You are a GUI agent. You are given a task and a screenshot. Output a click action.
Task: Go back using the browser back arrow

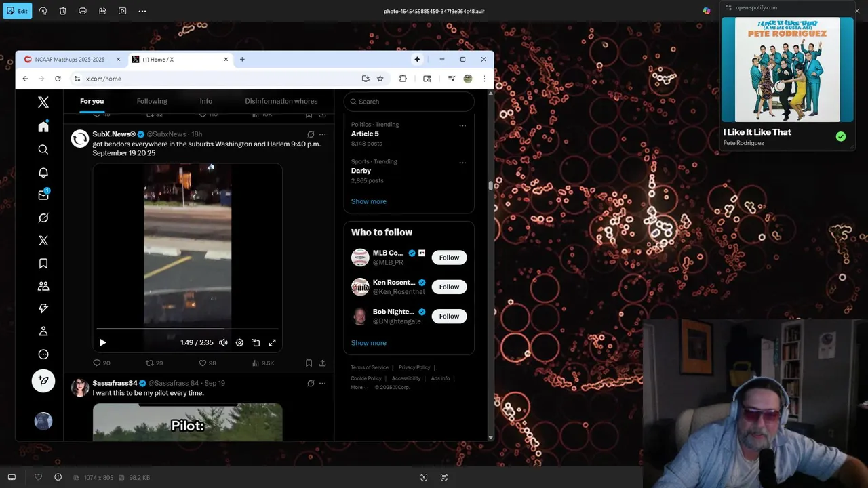(25, 79)
